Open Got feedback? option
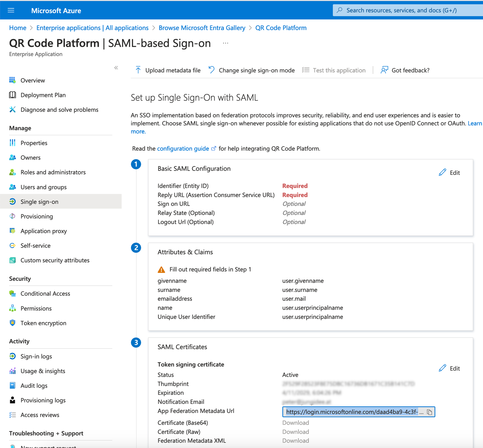Viewport: 483px width, 448px height. coord(410,70)
